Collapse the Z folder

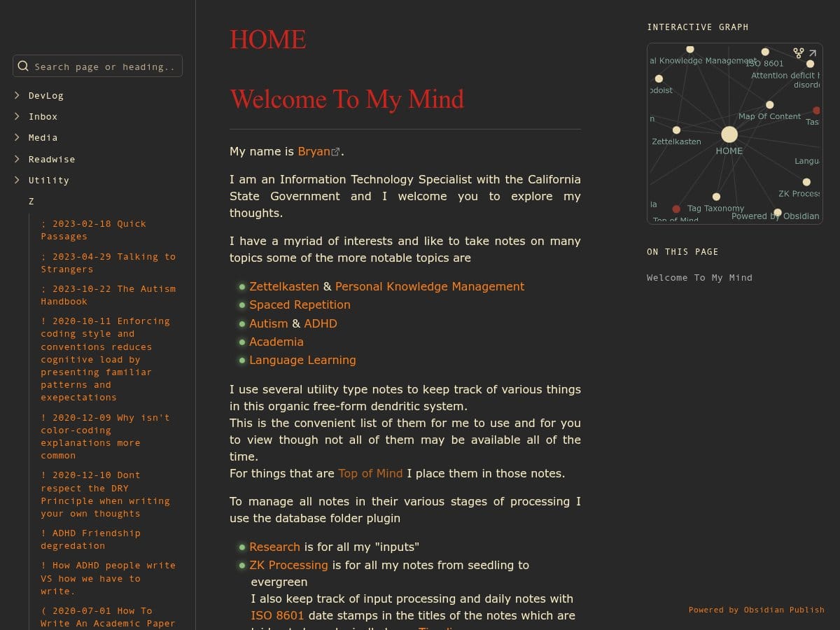click(31, 201)
